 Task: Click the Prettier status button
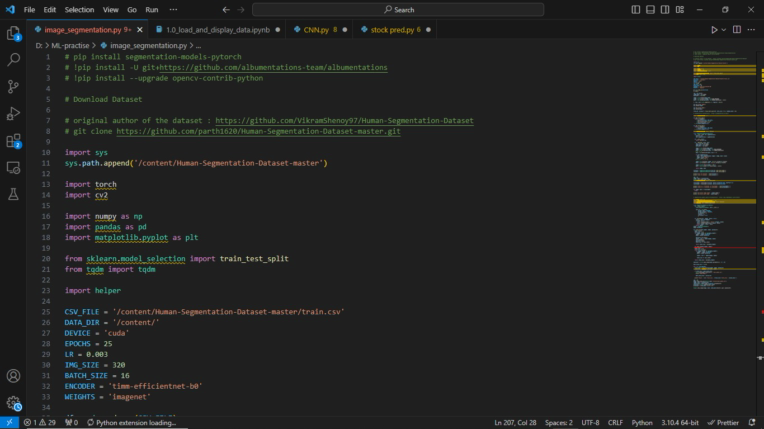[x=723, y=423]
